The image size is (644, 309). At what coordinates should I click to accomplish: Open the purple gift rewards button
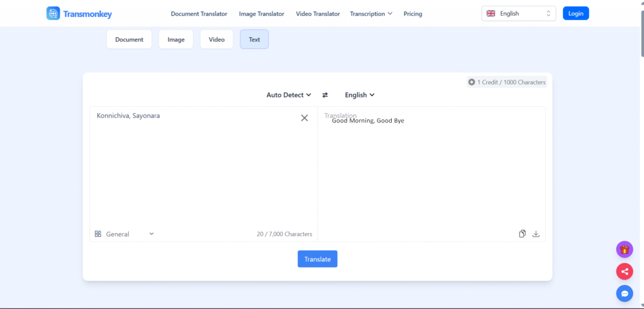pos(625,249)
